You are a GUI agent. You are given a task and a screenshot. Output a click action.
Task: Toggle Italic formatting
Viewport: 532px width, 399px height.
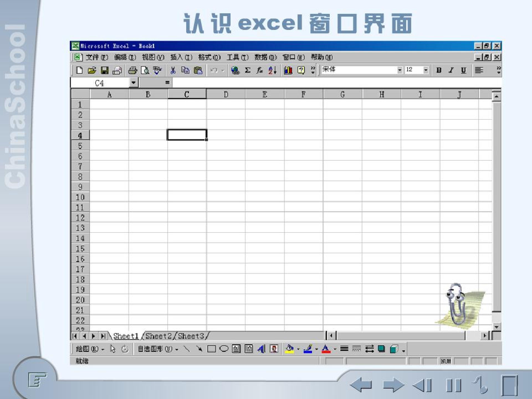pos(451,70)
